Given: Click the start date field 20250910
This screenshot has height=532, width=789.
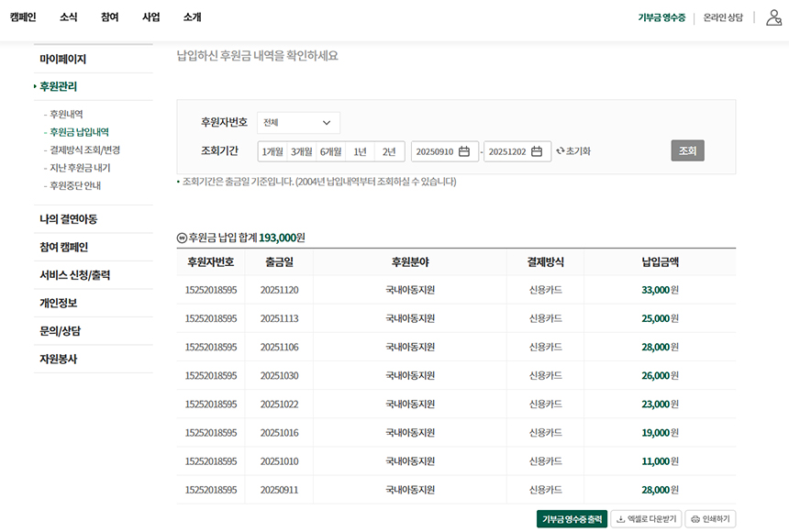Looking at the screenshot, I should (434, 151).
